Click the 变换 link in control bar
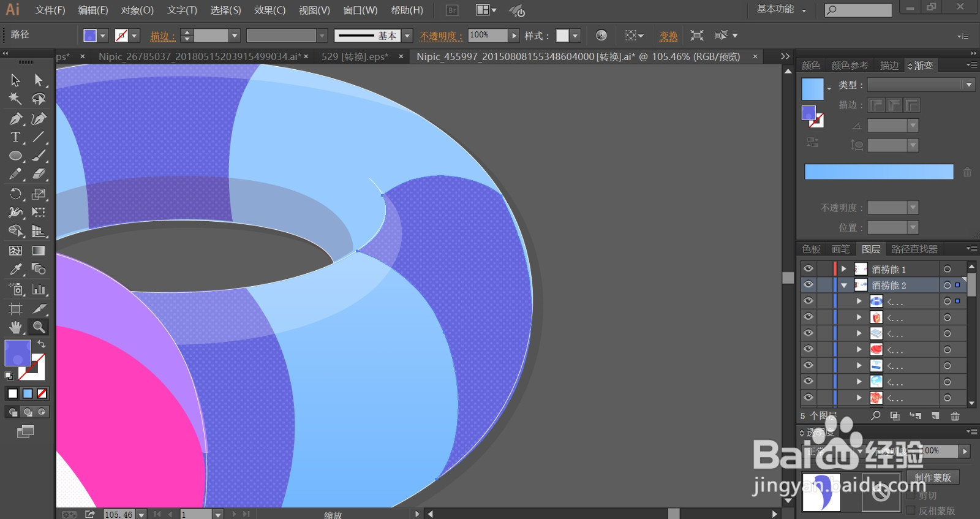The height and width of the screenshot is (519, 980). click(668, 36)
